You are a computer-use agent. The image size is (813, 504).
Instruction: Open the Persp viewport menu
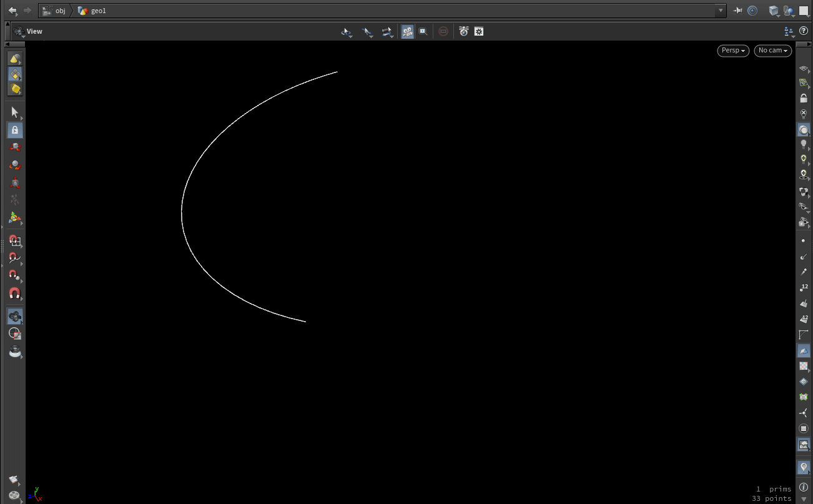point(733,51)
